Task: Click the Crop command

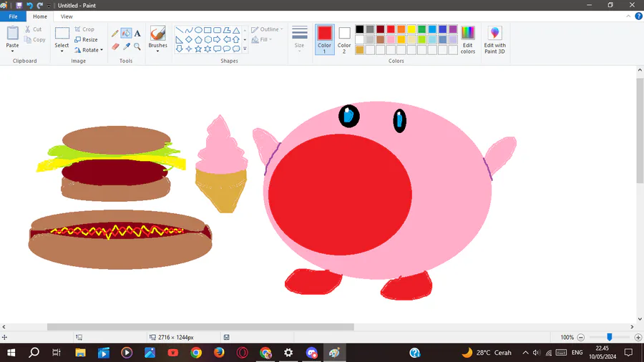Action: coord(84,29)
